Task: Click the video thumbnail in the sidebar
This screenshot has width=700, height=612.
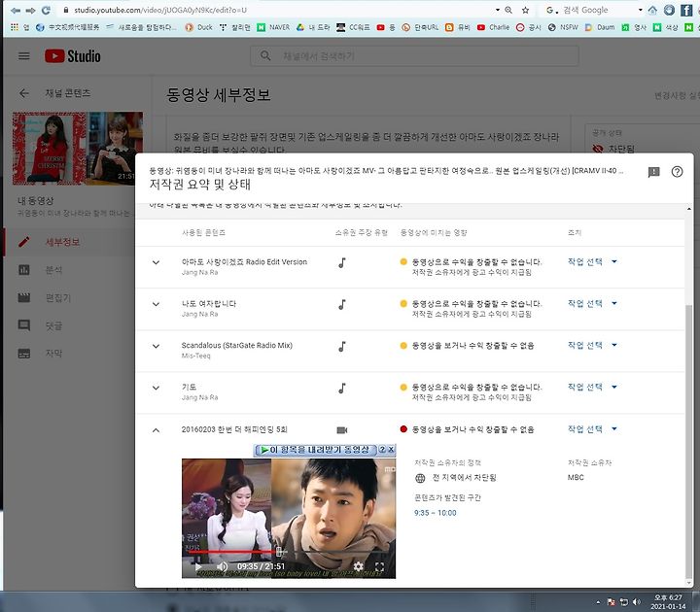Action: pyautogui.click(x=78, y=148)
